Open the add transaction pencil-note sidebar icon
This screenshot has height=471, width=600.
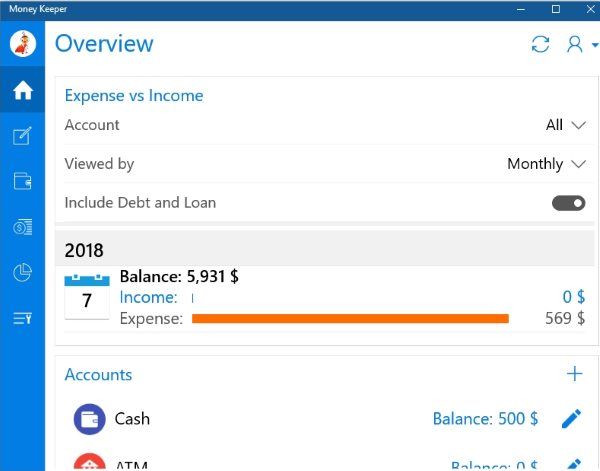tap(22, 135)
